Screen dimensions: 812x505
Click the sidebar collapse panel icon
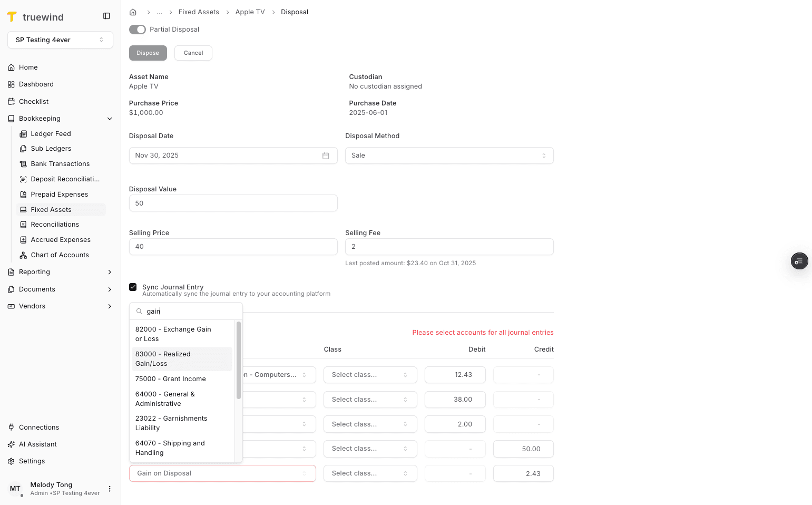pos(106,16)
